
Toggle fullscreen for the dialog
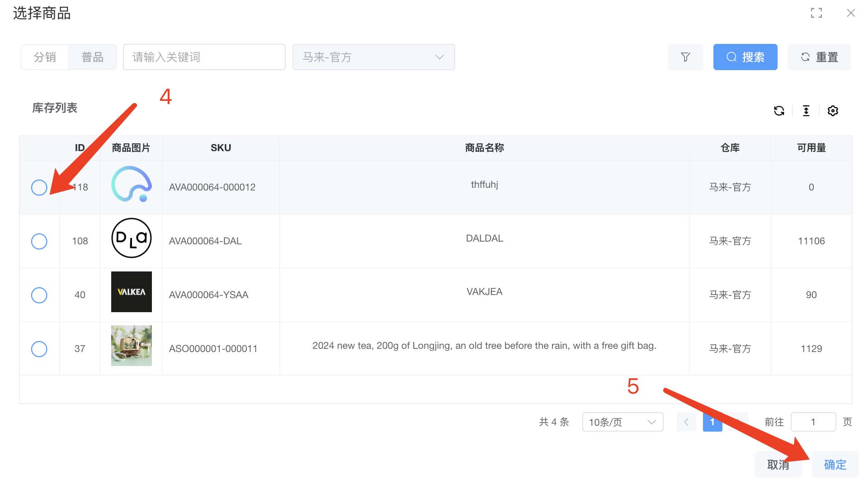816,13
